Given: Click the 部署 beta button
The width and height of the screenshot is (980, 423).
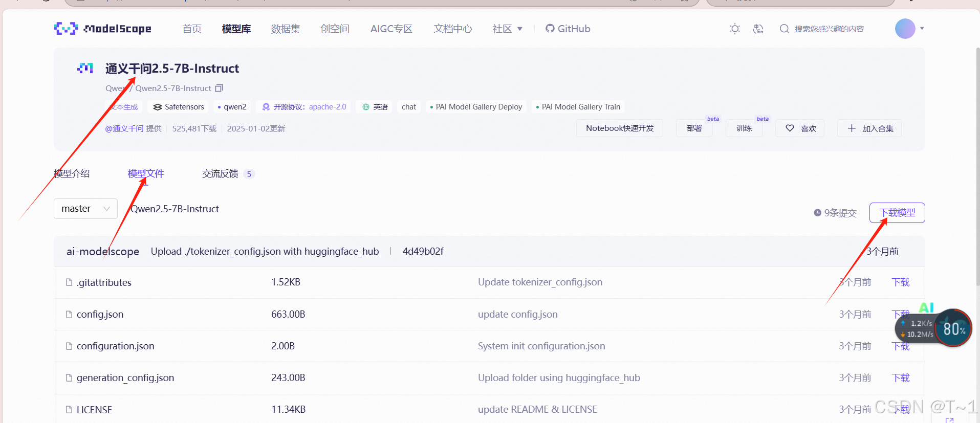Looking at the screenshot, I should click(694, 128).
